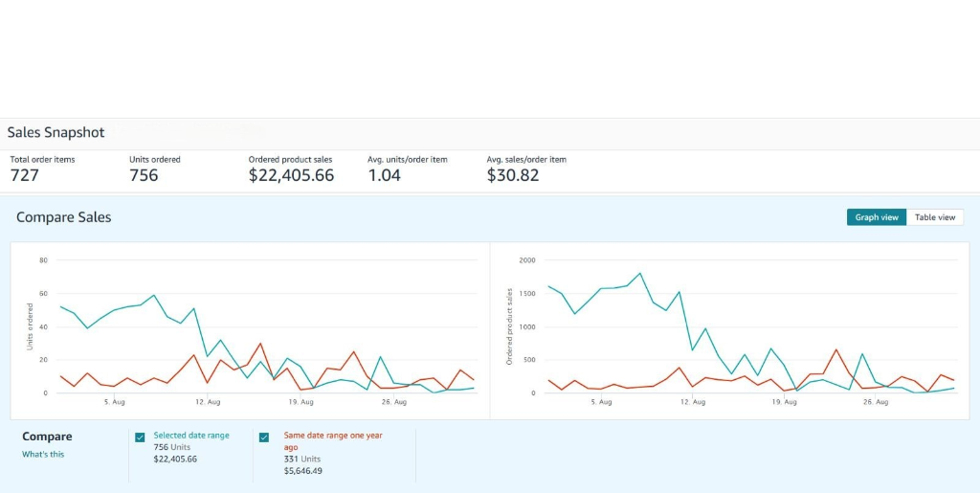Select the Ordered product sales total $22,405.66
The width and height of the screenshot is (980, 493).
[x=291, y=175]
